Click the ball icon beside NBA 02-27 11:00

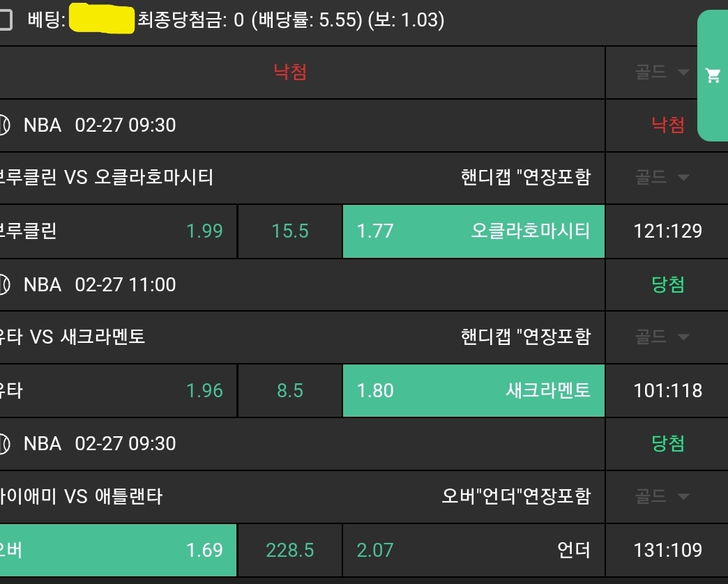tap(4, 284)
